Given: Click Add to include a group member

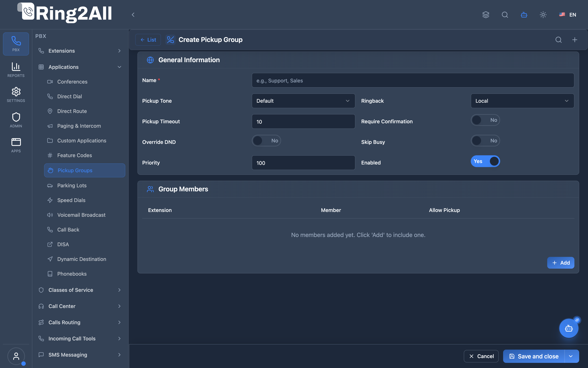Looking at the screenshot, I should click(x=561, y=263).
